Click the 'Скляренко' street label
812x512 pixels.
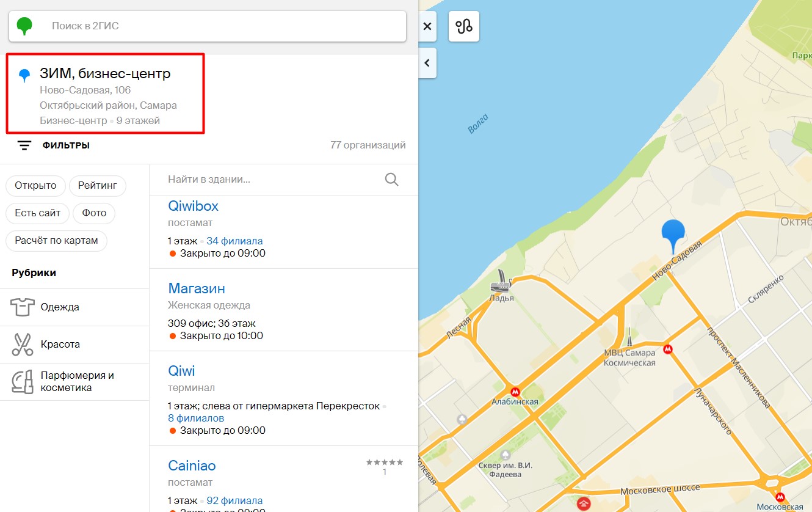click(766, 290)
